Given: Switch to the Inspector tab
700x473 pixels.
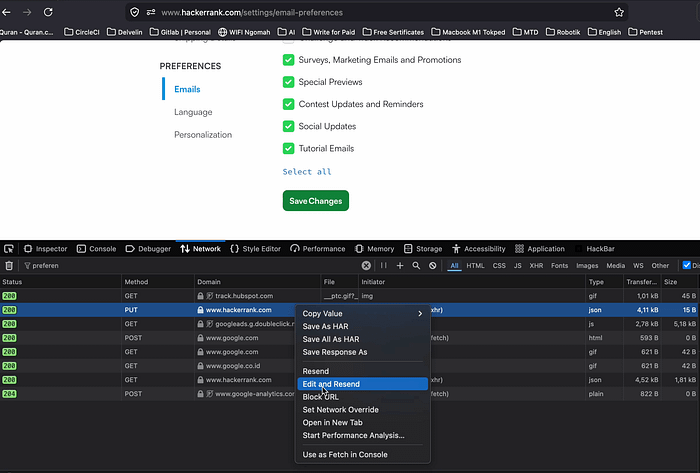Looking at the screenshot, I should (46, 249).
